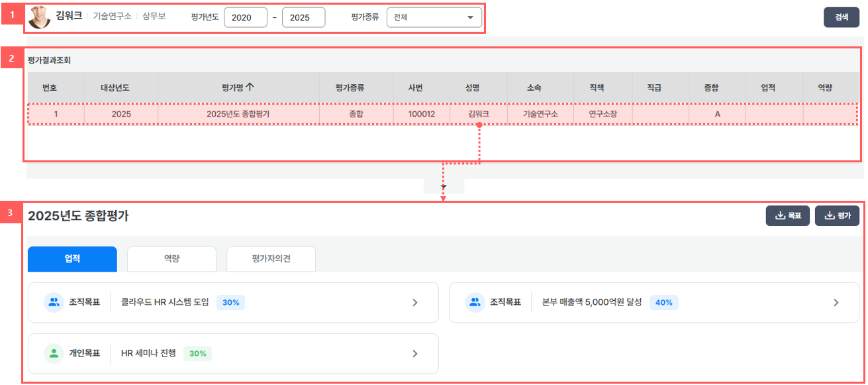Viewport: 868px width, 385px height.
Task: Open the 평가종류 dropdown set to 전체
Action: point(434,18)
